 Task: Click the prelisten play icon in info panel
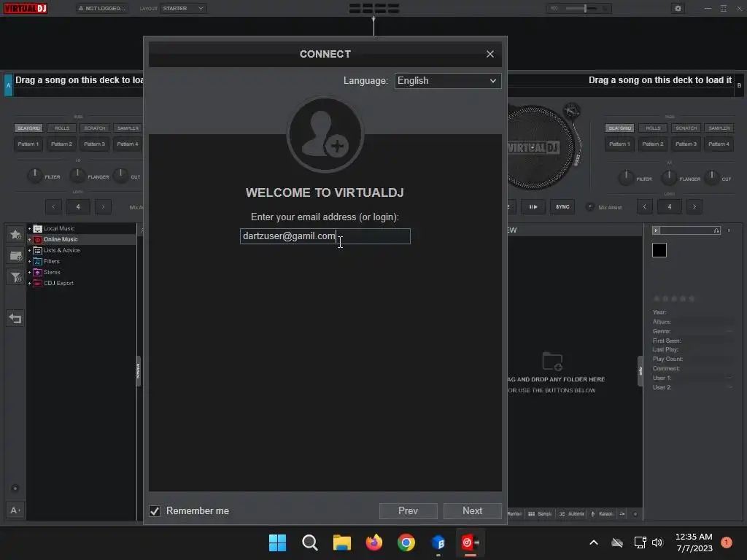point(656,230)
